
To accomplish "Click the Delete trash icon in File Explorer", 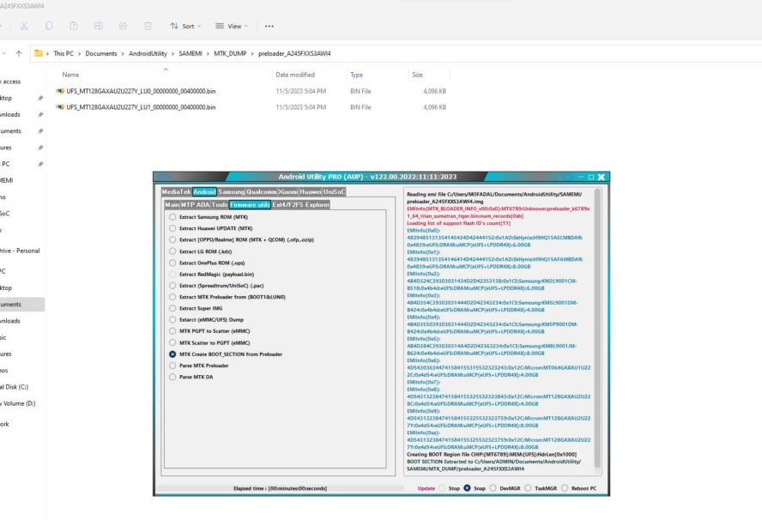I will tap(148, 27).
